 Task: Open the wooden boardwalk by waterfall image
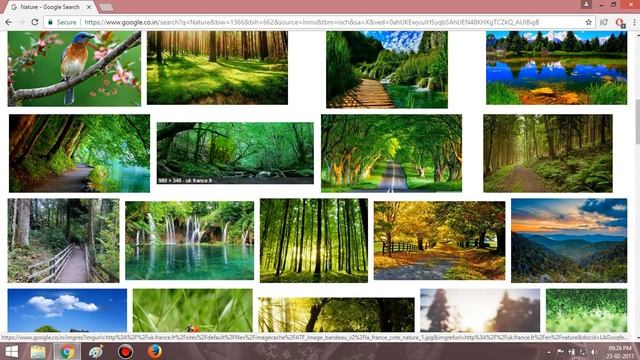387,69
